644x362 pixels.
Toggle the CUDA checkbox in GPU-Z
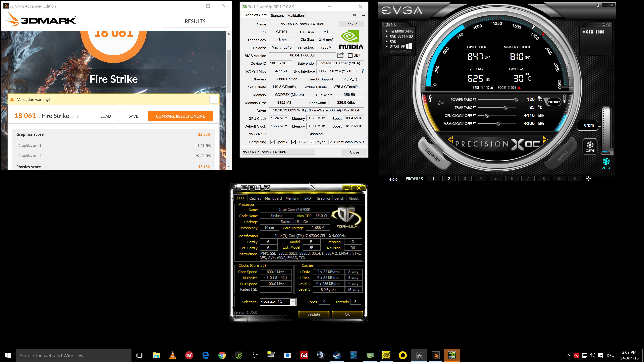pos(293,142)
